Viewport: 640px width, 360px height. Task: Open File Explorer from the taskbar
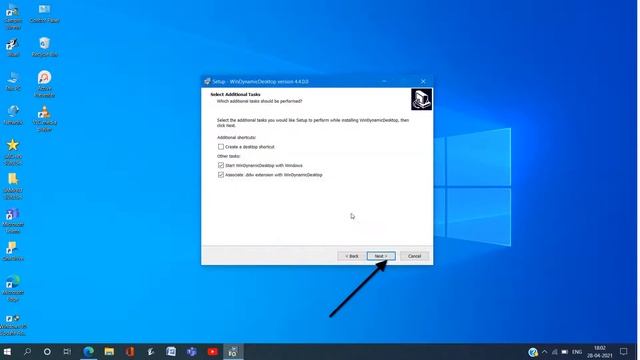[109, 351]
